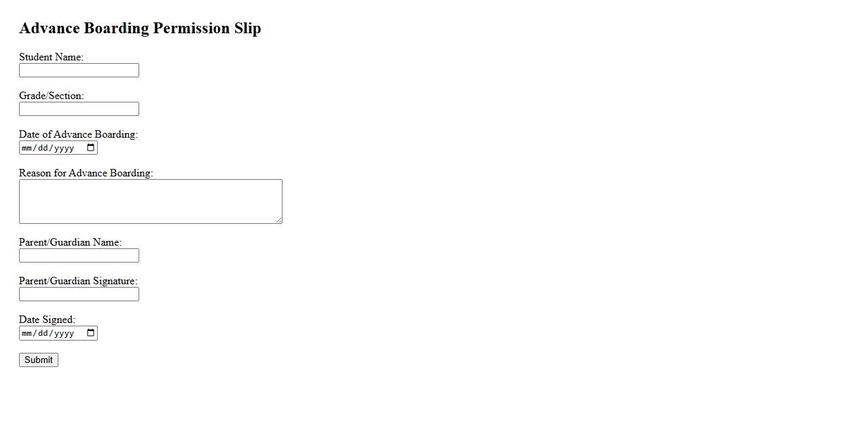Select year segment in Date of Advance Boarding
This screenshot has width=868, height=441.
point(64,148)
